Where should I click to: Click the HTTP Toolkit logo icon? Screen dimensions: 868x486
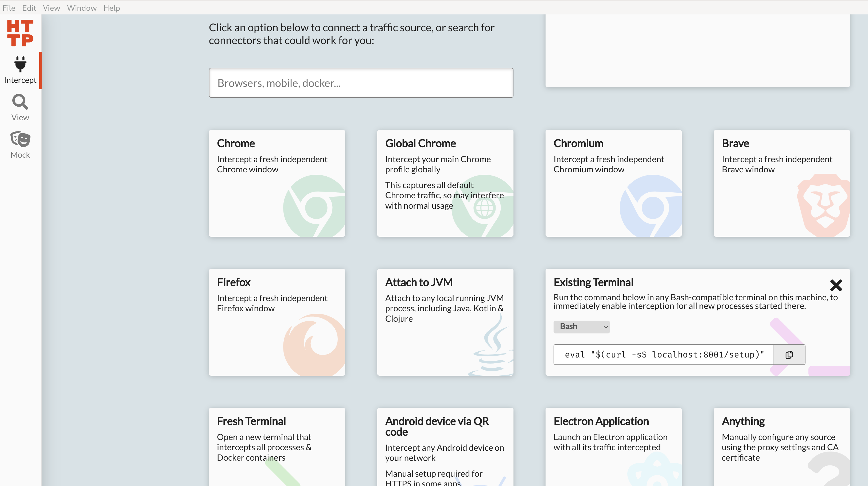(x=20, y=33)
